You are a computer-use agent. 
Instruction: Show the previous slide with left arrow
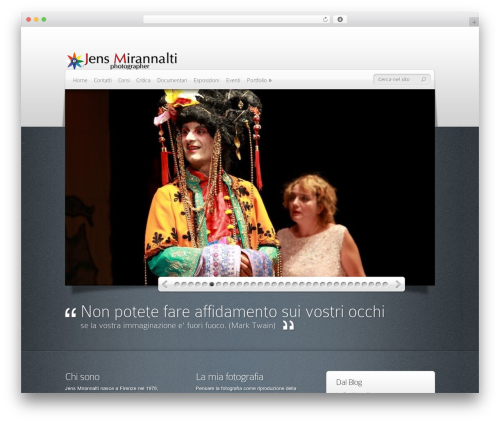pos(165,284)
